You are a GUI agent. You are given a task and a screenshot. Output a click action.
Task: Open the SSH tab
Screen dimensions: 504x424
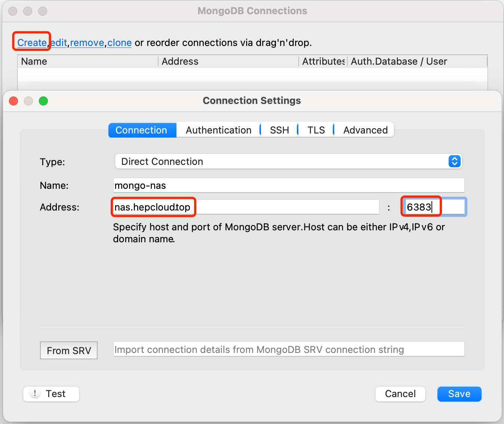[x=279, y=130]
